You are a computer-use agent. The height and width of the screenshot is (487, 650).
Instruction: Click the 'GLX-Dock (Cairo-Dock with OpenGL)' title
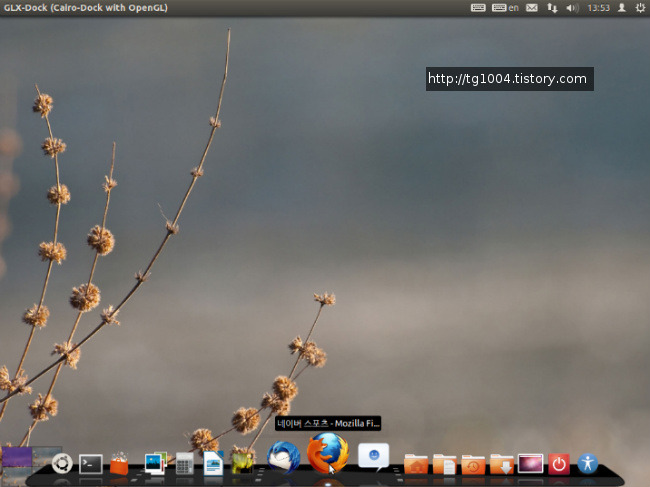[86, 8]
